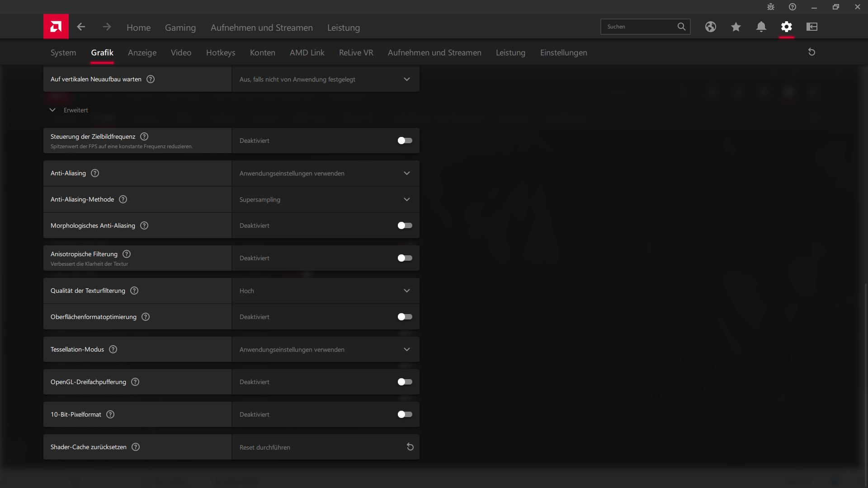Image resolution: width=868 pixels, height=488 pixels.
Task: Open the Tessellation-Modus dropdown
Action: (x=325, y=349)
